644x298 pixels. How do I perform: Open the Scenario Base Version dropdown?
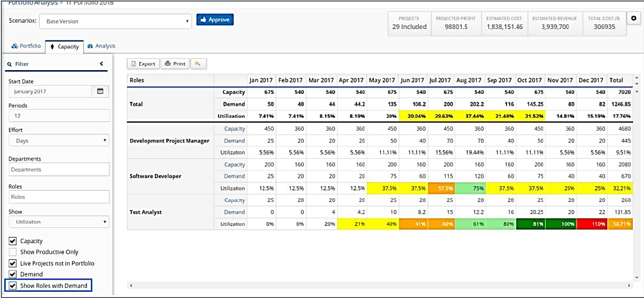[x=116, y=21]
